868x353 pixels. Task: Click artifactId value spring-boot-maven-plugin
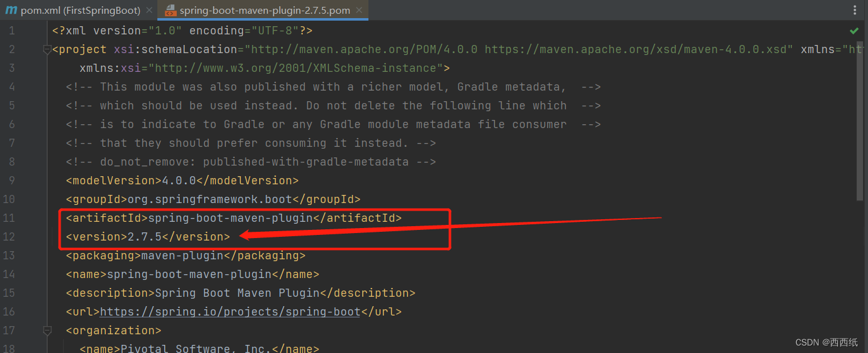(230, 217)
